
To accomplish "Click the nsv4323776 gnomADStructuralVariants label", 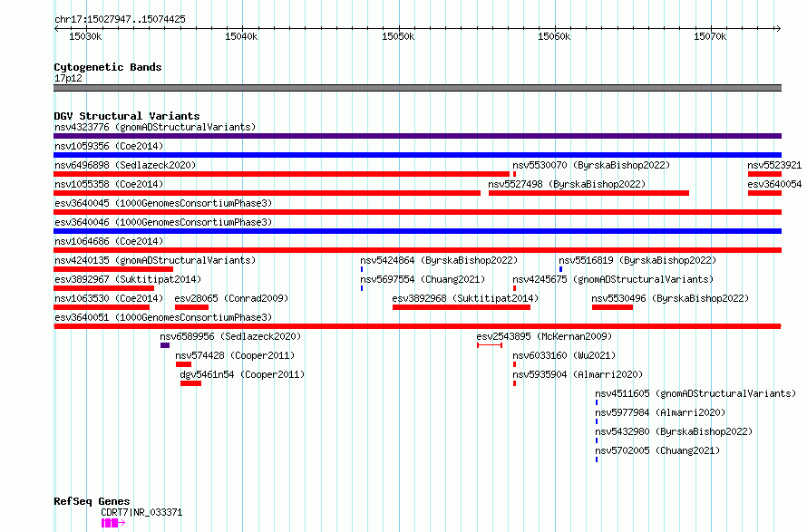I will (155, 127).
